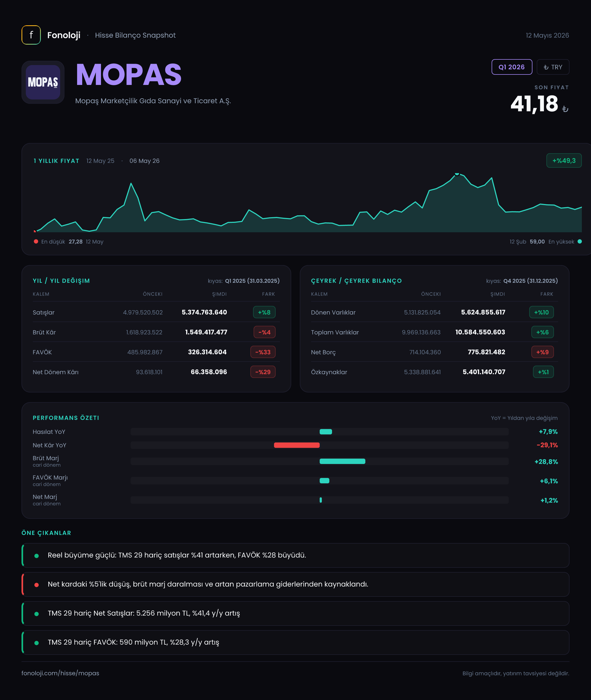Click the 775.821.482 Net Borç value
The height and width of the screenshot is (700, 591).
487,352
